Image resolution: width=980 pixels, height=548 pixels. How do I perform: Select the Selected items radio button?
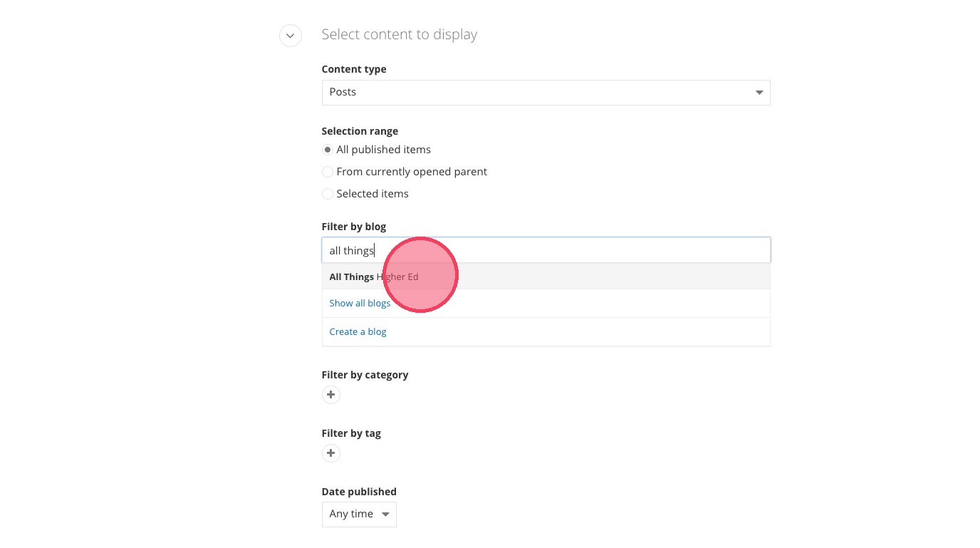[328, 194]
